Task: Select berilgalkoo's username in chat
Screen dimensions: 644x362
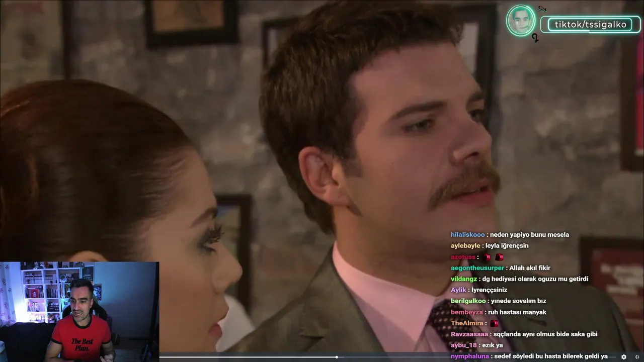Action: pyautogui.click(x=468, y=301)
